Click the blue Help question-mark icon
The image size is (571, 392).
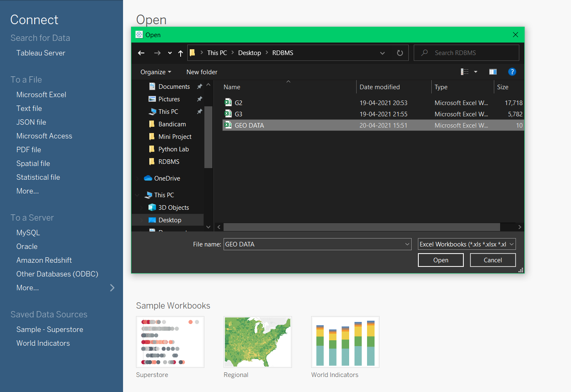tap(512, 71)
